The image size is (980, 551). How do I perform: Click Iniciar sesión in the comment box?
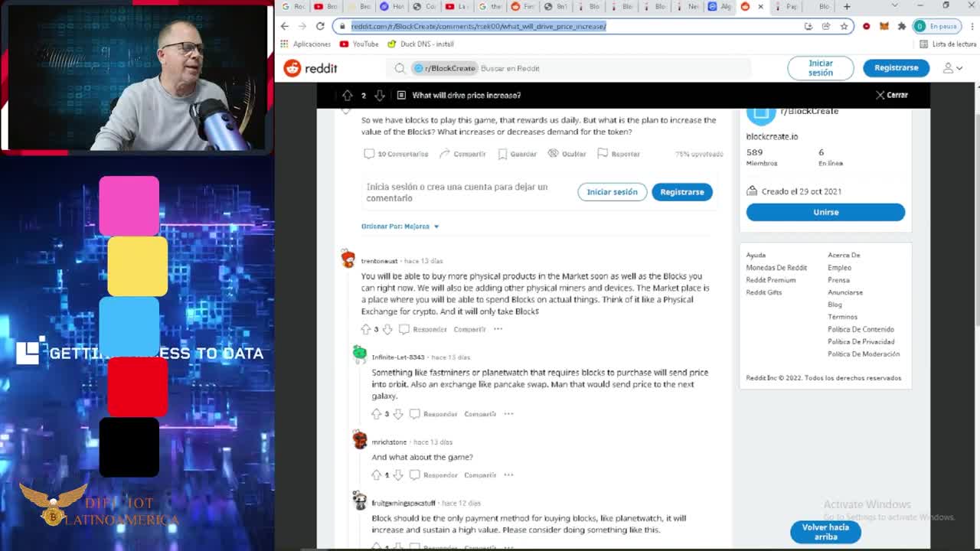(x=612, y=192)
